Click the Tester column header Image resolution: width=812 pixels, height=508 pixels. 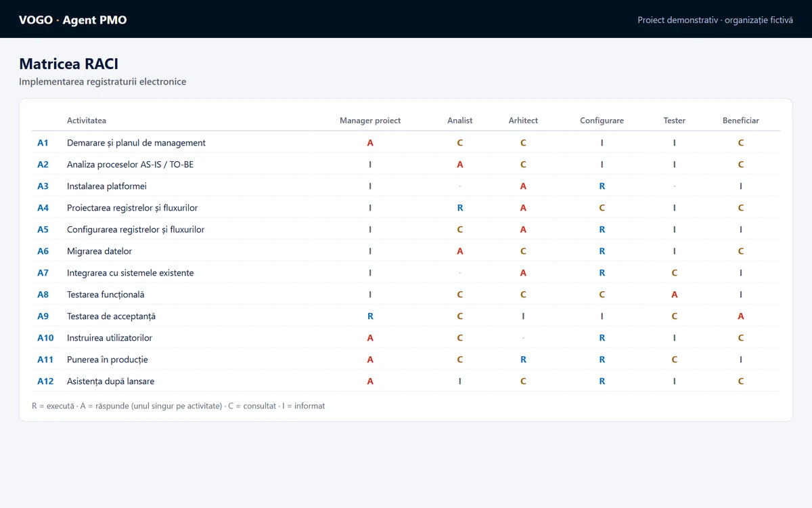click(x=674, y=121)
